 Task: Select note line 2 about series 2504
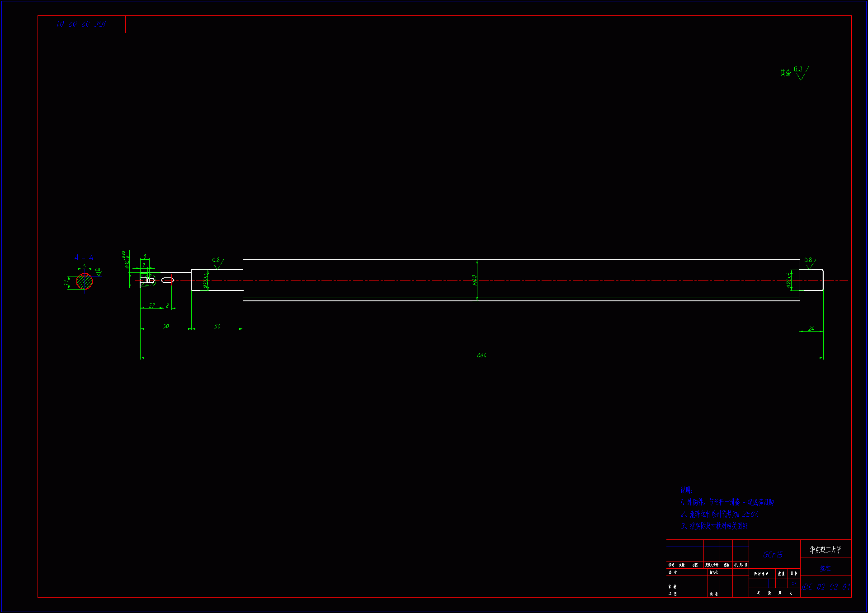[719, 514]
